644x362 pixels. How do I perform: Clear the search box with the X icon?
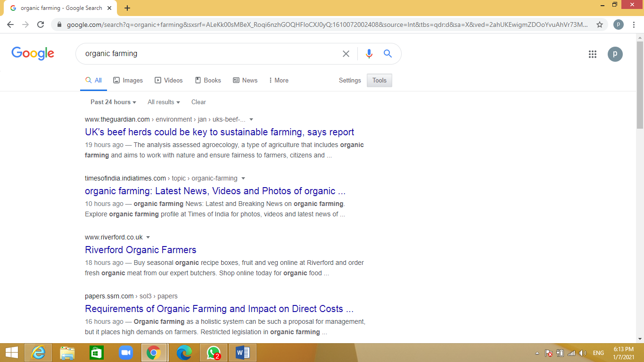(346, 54)
